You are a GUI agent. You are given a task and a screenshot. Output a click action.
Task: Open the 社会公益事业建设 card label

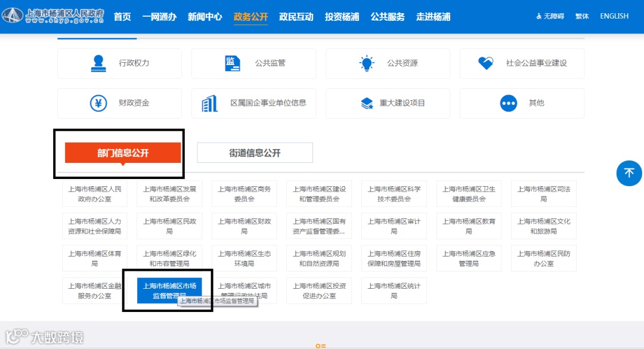[537, 63]
